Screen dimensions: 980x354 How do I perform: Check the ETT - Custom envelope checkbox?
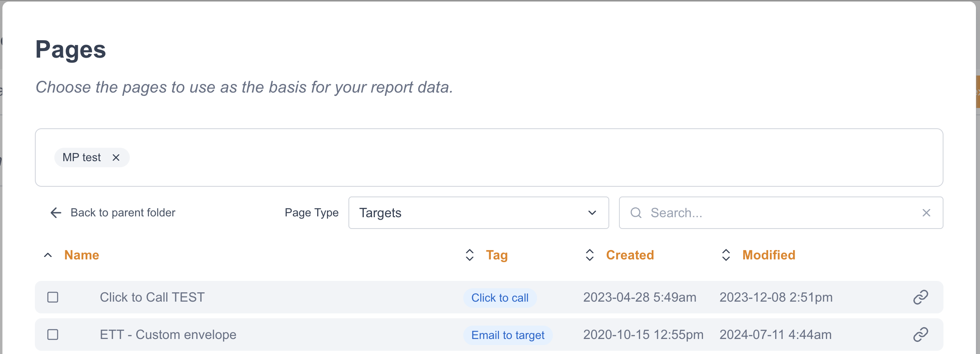coord(53,335)
